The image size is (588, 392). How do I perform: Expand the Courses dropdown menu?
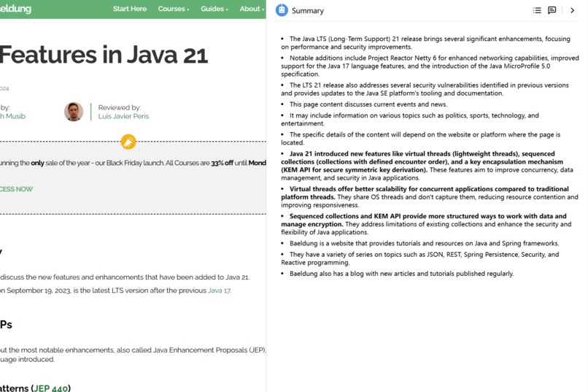(x=173, y=9)
